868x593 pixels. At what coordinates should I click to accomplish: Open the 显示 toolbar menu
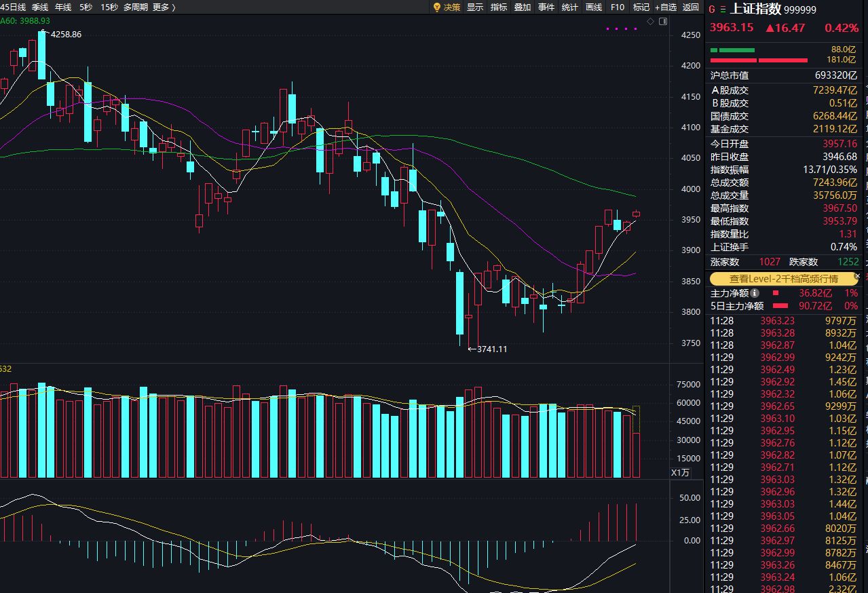[475, 7]
